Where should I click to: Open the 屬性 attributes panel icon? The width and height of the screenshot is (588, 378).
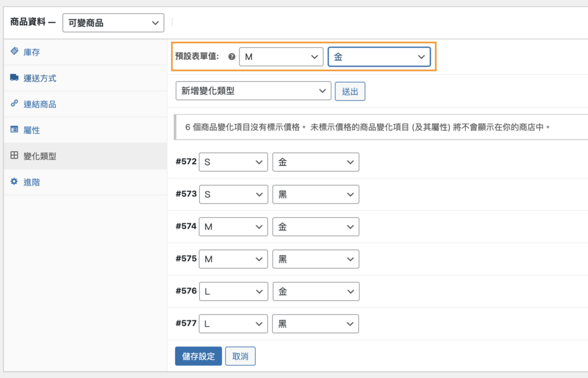point(14,130)
